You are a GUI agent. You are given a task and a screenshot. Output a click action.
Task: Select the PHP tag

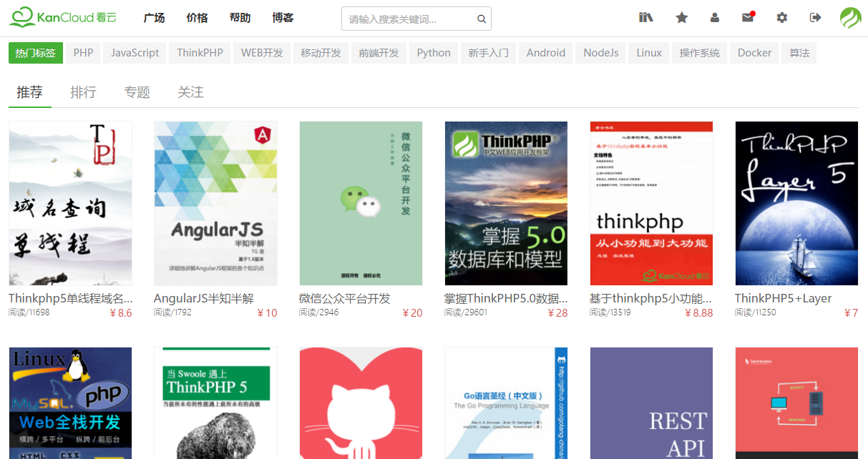point(83,53)
